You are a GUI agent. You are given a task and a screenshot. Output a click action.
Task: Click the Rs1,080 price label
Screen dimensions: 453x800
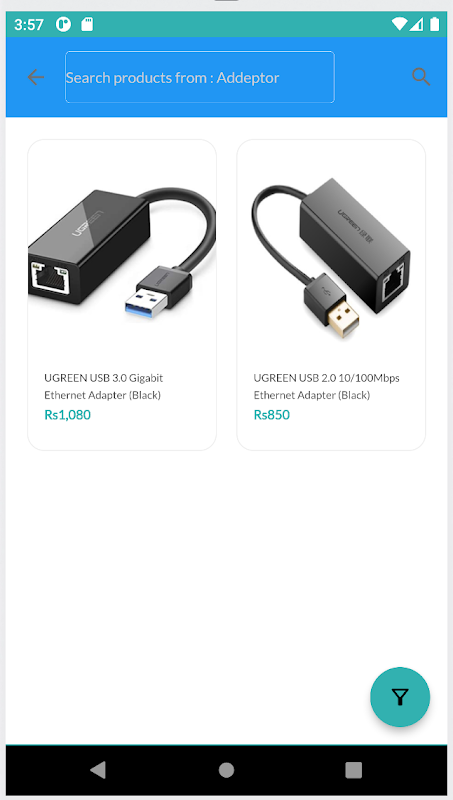point(67,415)
